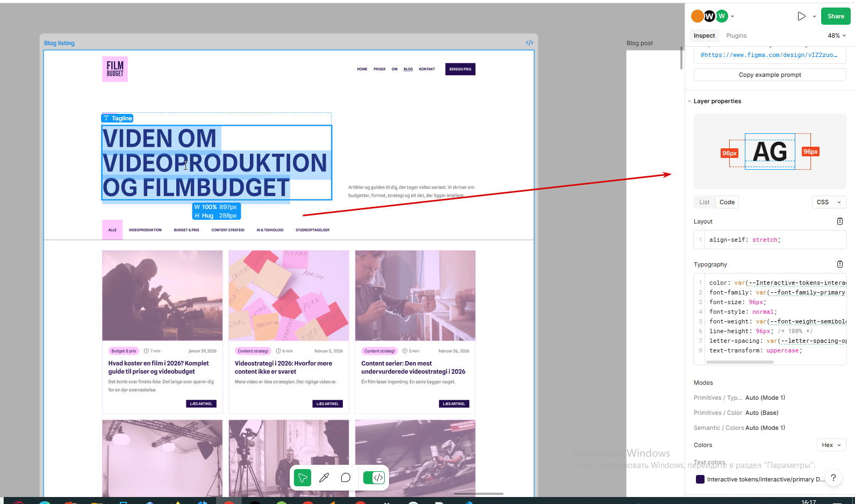Select the Comment tool in bottom toolbar
This screenshot has height=504, width=855.
click(346, 478)
